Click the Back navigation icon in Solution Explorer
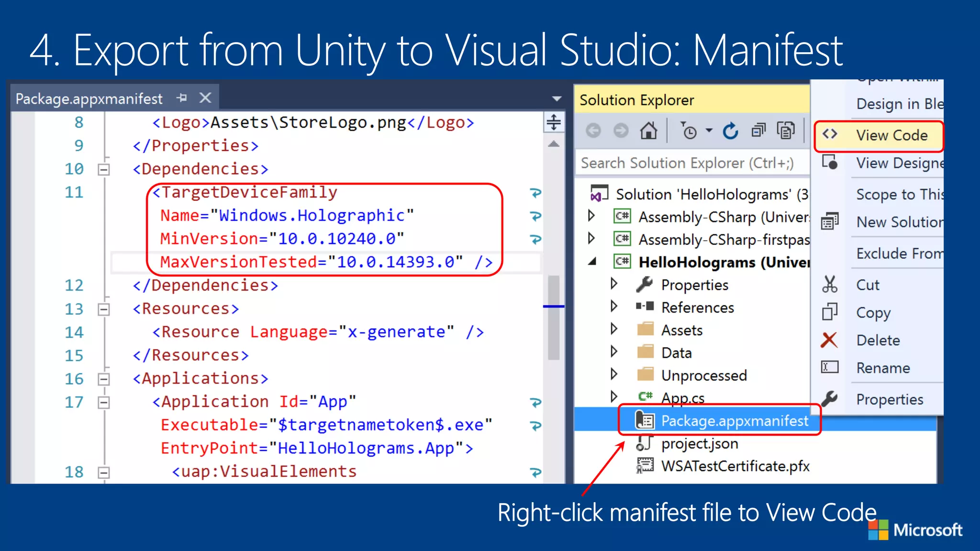Image resolution: width=980 pixels, height=551 pixels. click(x=593, y=131)
